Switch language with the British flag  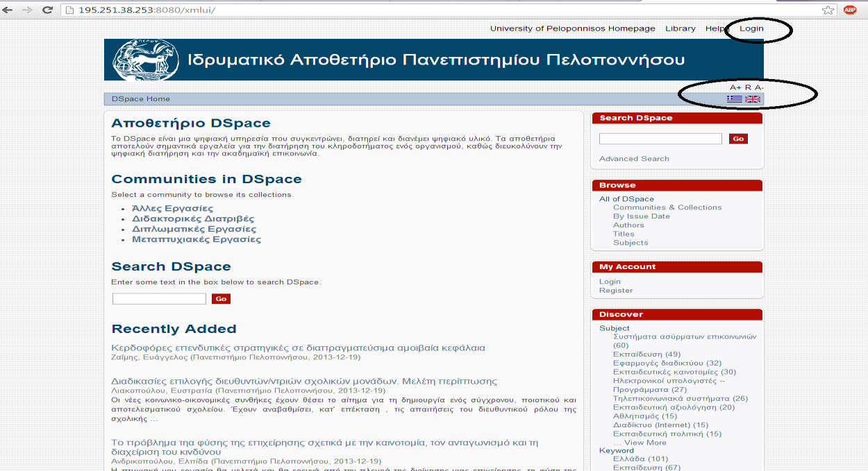(753, 99)
